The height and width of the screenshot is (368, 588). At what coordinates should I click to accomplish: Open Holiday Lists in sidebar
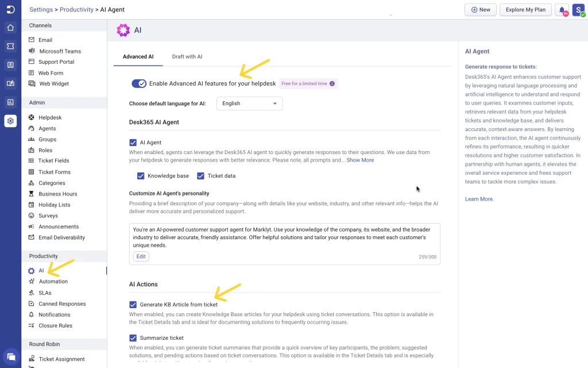pyautogui.click(x=55, y=205)
